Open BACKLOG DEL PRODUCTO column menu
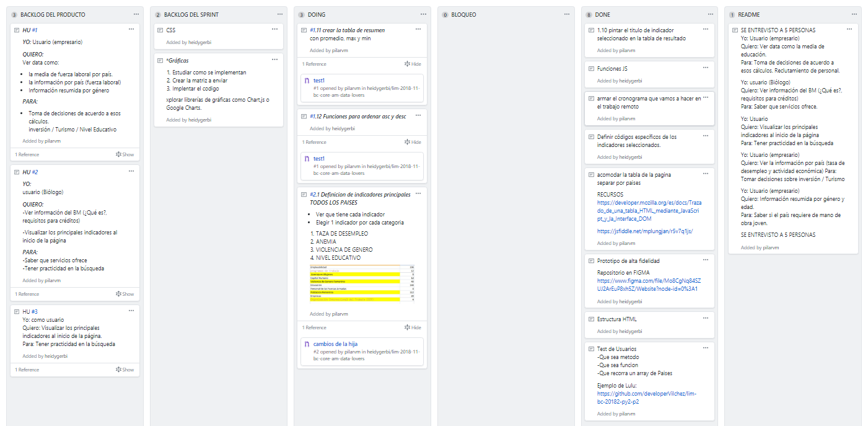 (136, 14)
